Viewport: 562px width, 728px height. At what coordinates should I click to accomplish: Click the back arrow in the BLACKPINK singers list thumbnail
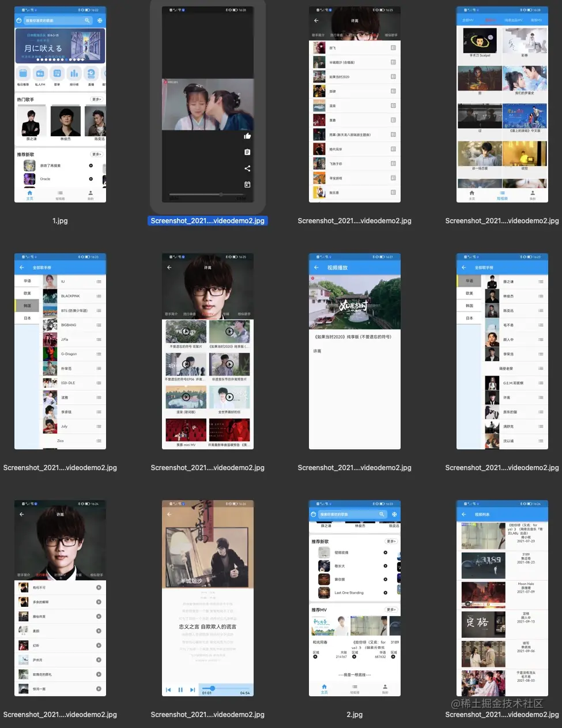(x=21, y=268)
